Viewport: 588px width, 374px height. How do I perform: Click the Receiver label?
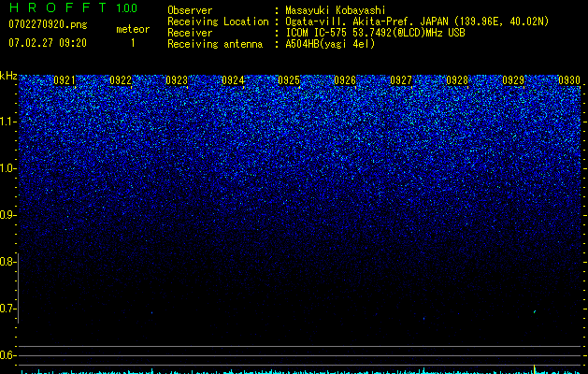pos(190,33)
